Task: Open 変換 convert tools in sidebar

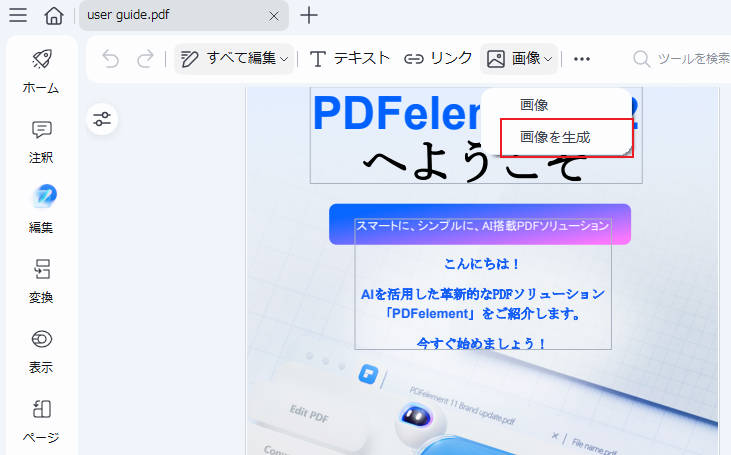Action: click(41, 281)
